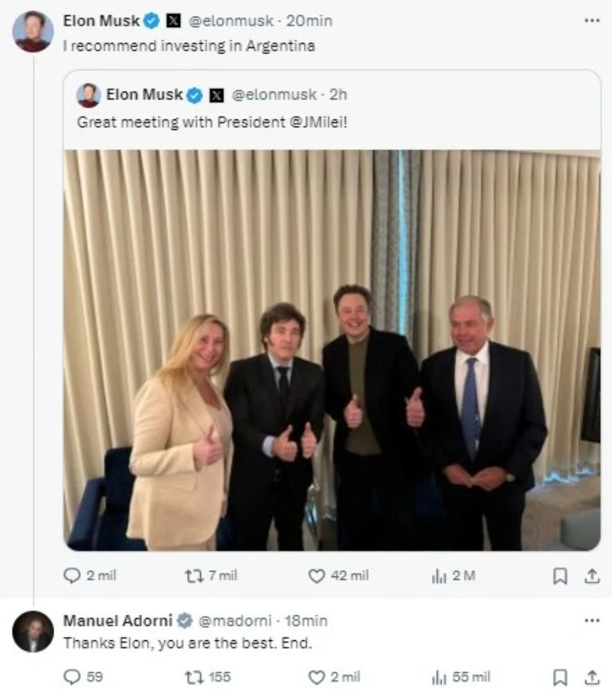Screen dimensions: 612x700
Task: Open more options for Elon Musk's post
Action: [x=591, y=21]
